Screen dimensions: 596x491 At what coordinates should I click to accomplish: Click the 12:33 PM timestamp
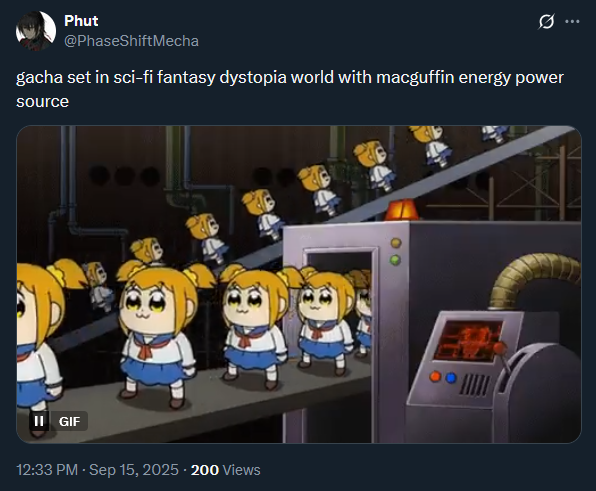point(47,470)
